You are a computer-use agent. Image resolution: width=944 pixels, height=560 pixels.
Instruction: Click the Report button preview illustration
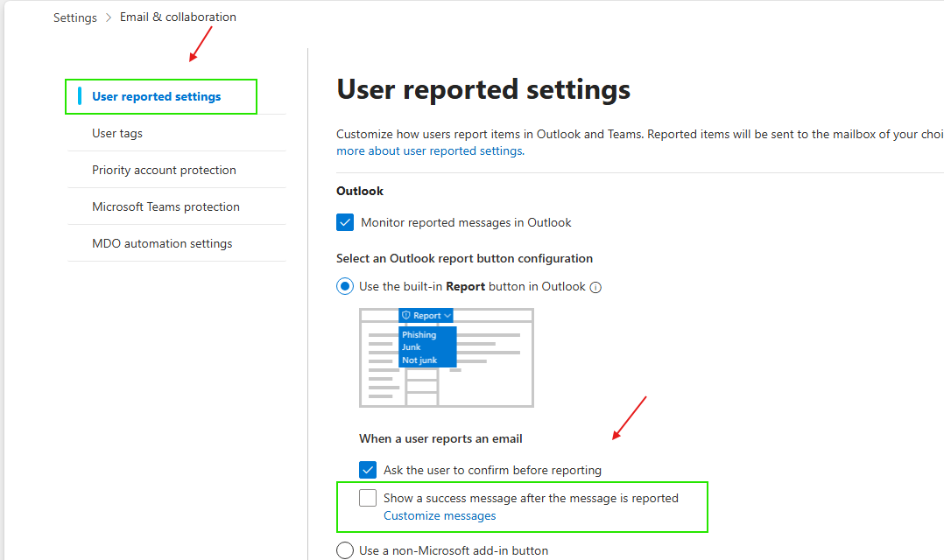[x=446, y=358]
